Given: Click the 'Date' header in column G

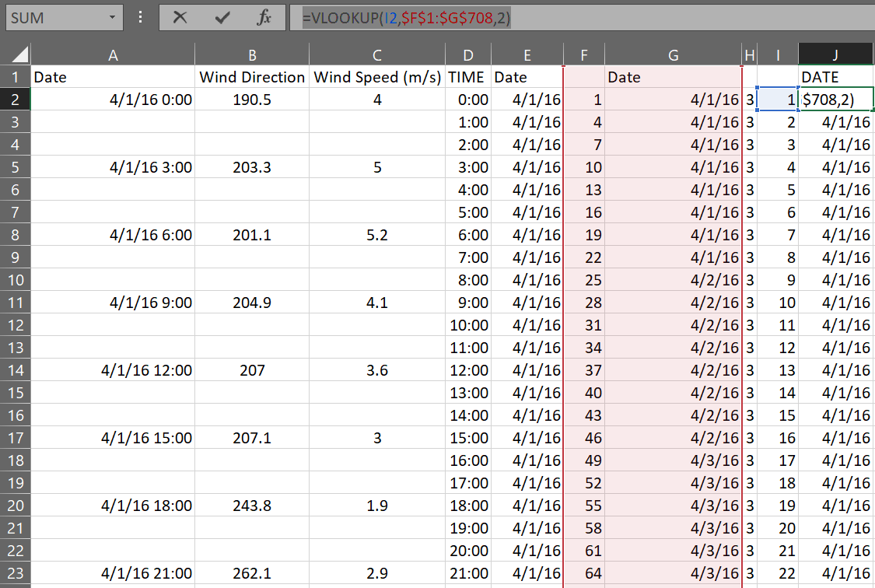Looking at the screenshot, I should point(673,77).
